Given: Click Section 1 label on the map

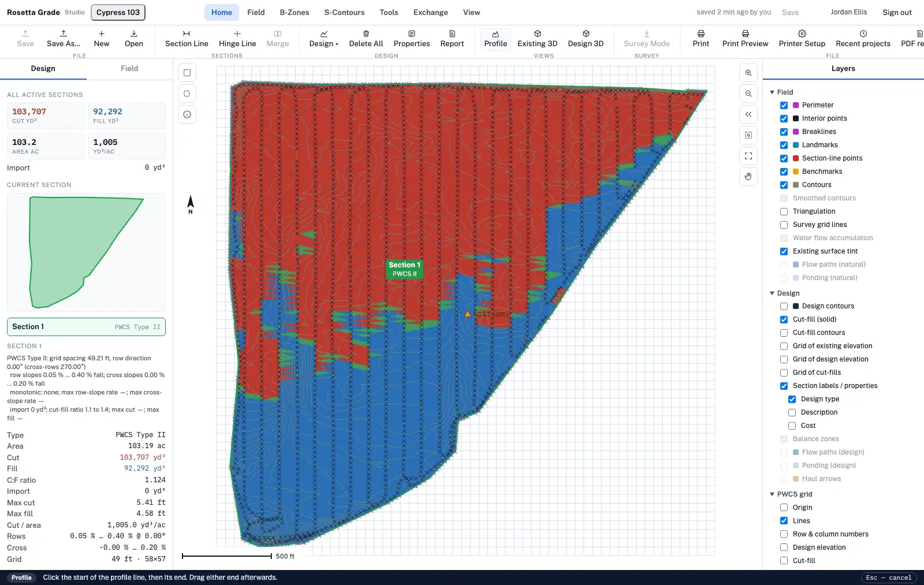Looking at the screenshot, I should coord(404,269).
